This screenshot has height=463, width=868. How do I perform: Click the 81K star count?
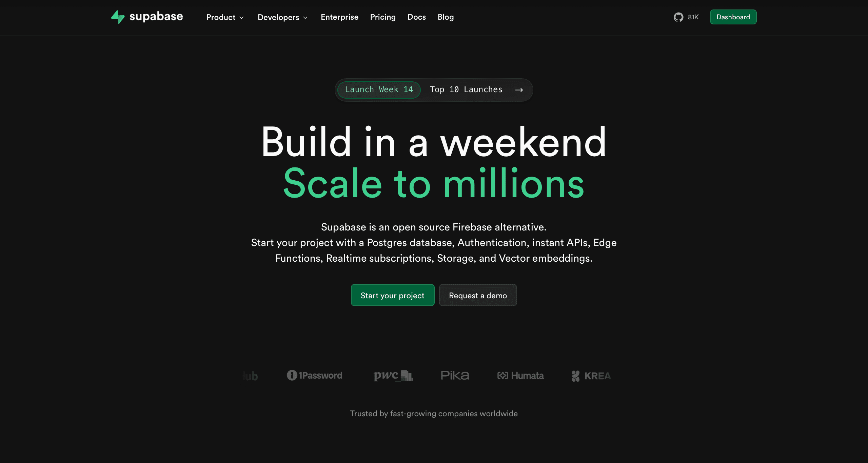tap(693, 17)
